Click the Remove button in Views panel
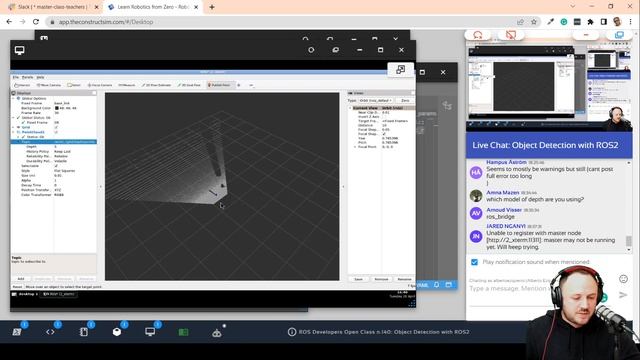 (x=381, y=279)
